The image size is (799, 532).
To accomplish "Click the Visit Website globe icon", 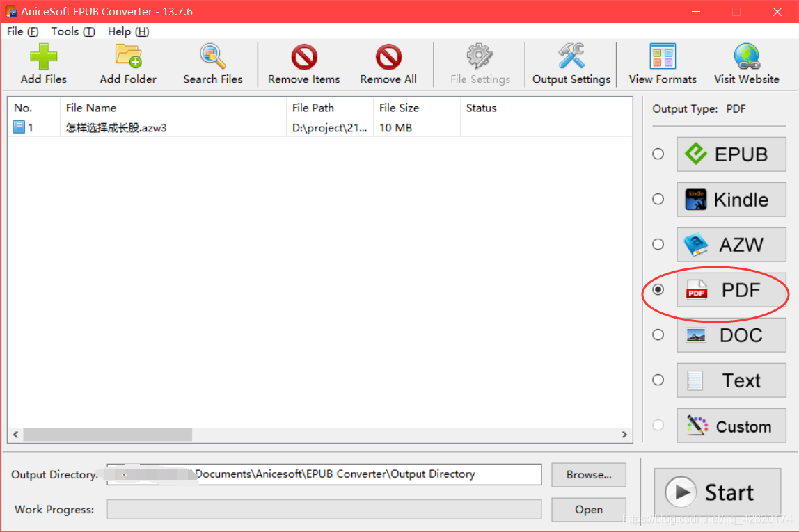I will [747, 56].
